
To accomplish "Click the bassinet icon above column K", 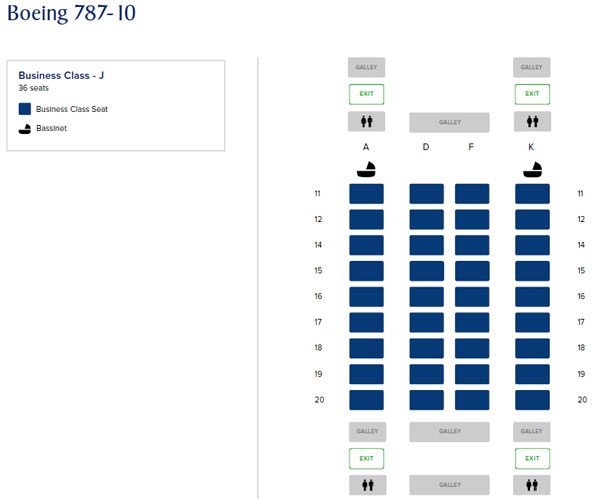I will [532, 169].
